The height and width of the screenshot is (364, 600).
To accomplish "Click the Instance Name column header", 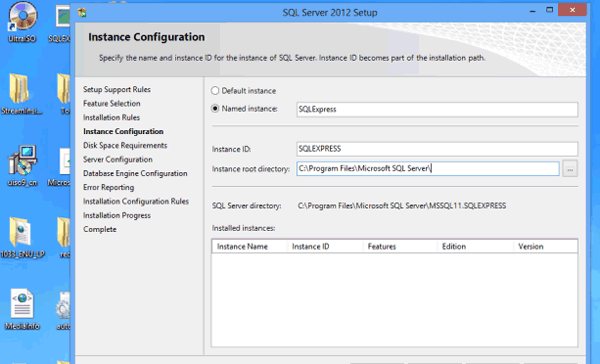I will pos(249,246).
